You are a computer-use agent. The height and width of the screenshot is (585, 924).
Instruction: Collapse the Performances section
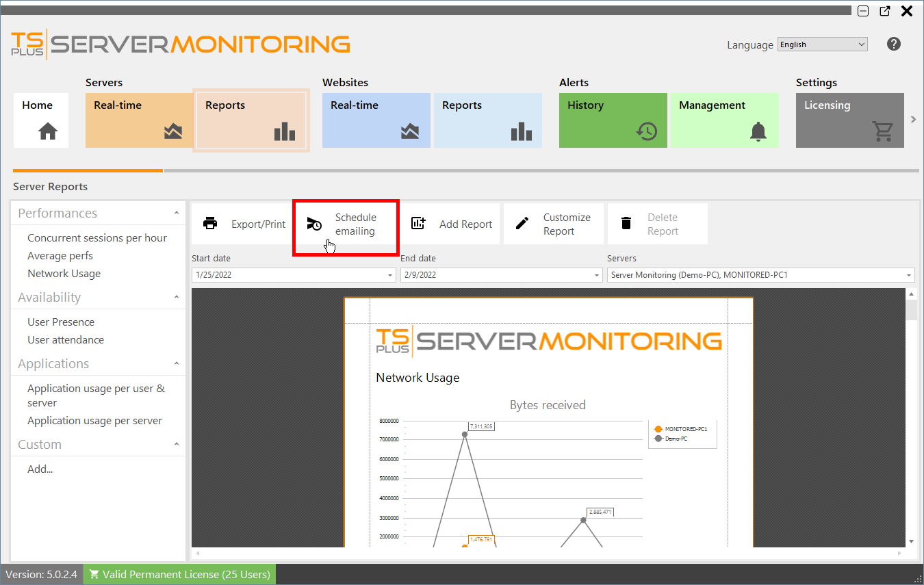tap(176, 213)
